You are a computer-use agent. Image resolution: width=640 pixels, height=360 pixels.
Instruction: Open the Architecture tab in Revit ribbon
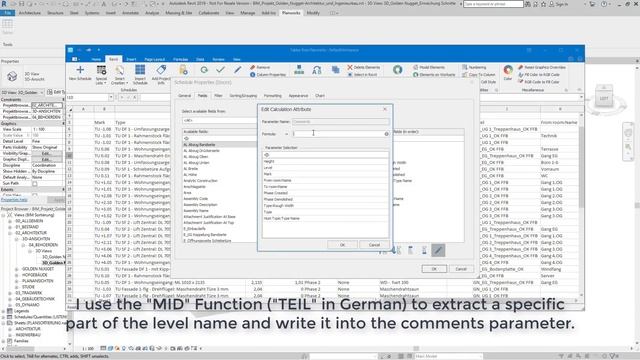tap(30, 13)
